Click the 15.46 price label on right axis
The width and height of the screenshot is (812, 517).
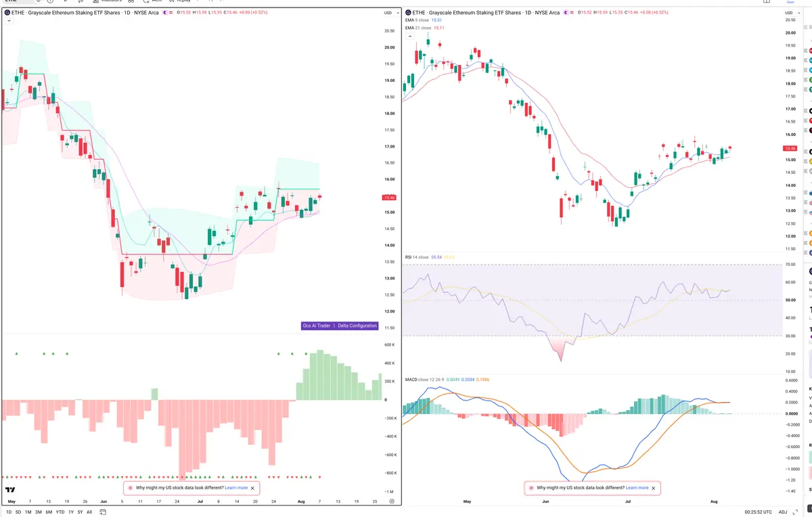[790, 148]
